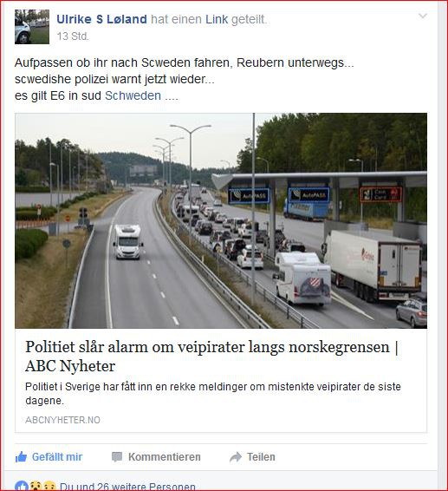Click the speech bubble comment icon
The image size is (448, 491).
pyautogui.click(x=117, y=457)
